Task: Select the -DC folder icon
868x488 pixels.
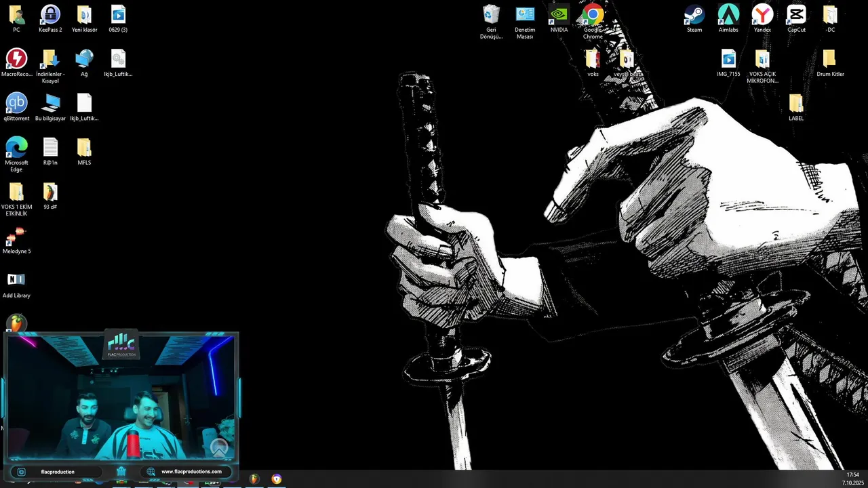Action: tap(830, 18)
